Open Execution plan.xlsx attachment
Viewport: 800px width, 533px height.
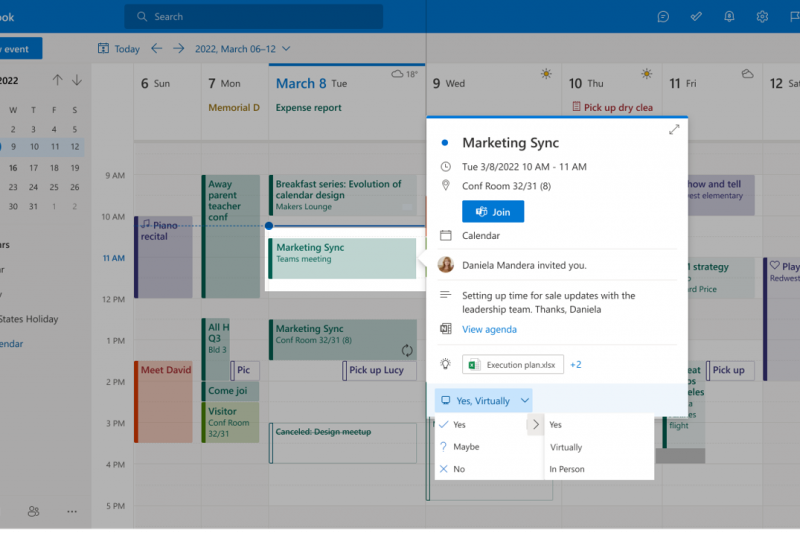[513, 365]
